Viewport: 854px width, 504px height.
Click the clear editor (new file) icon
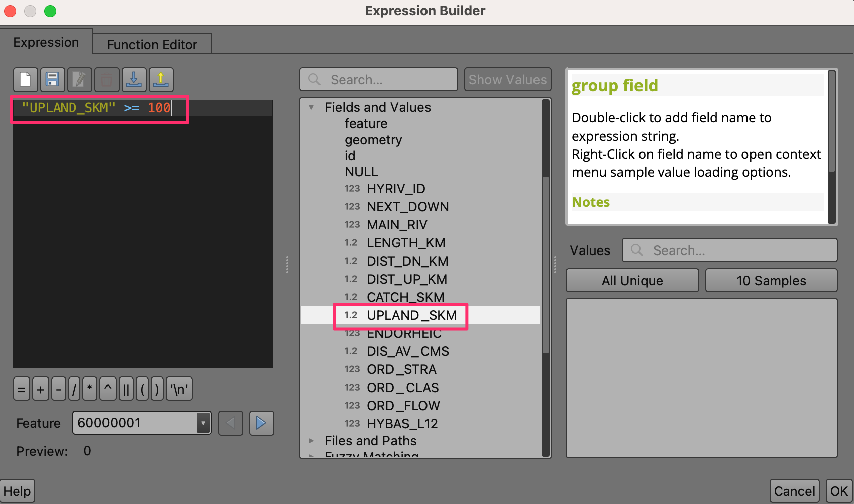pyautogui.click(x=25, y=80)
